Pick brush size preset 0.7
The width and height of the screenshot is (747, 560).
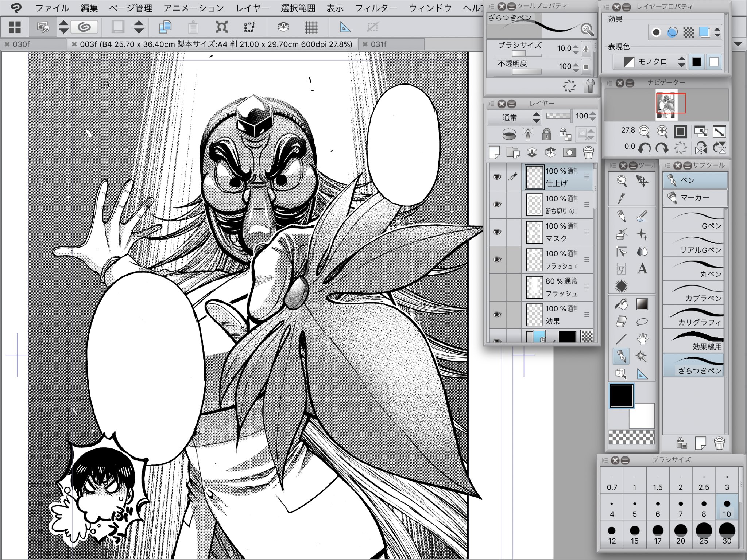(x=612, y=481)
